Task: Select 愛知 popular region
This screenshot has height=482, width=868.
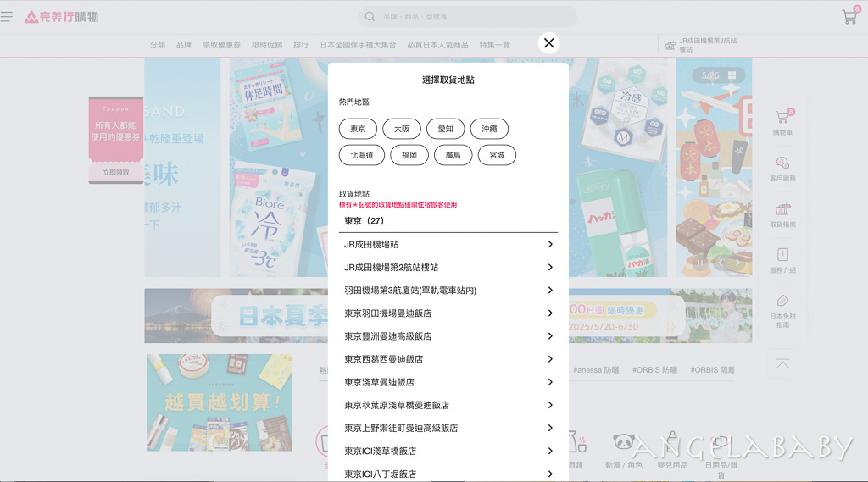Action: (446, 129)
